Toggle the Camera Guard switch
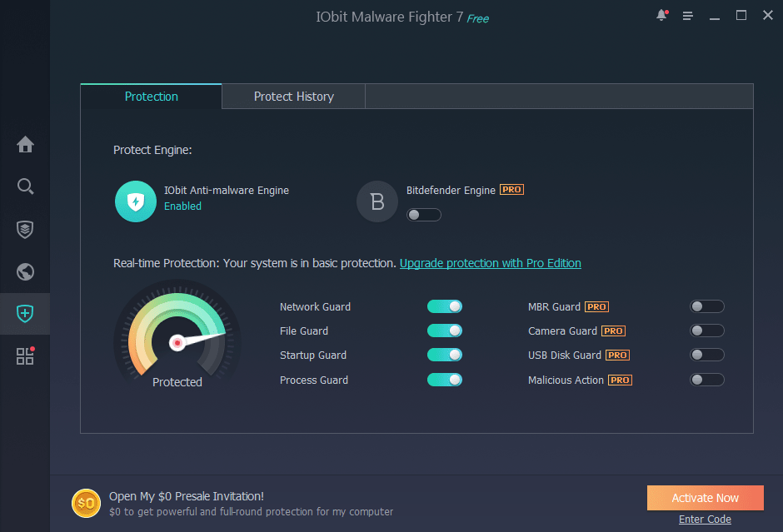The image size is (783, 532). (706, 331)
